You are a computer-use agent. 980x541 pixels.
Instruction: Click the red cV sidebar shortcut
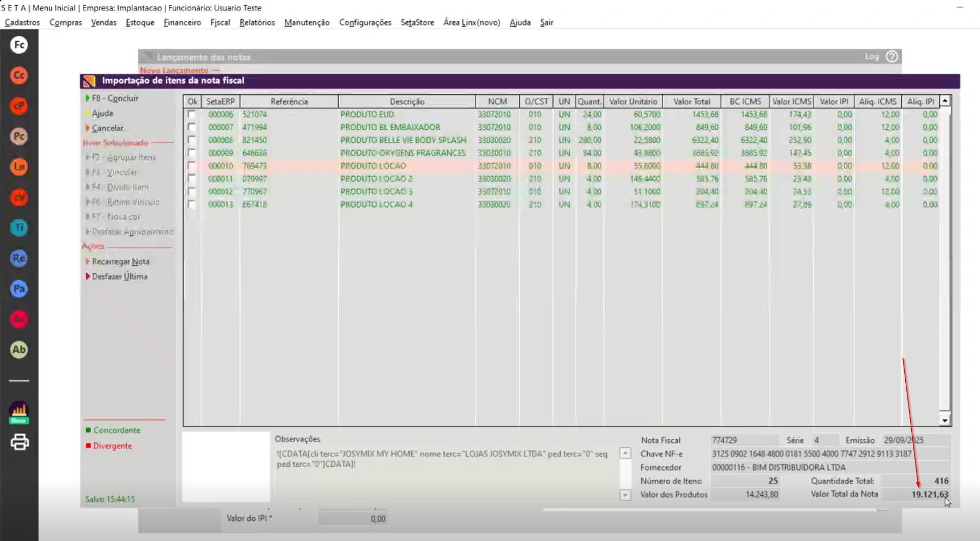point(19,197)
